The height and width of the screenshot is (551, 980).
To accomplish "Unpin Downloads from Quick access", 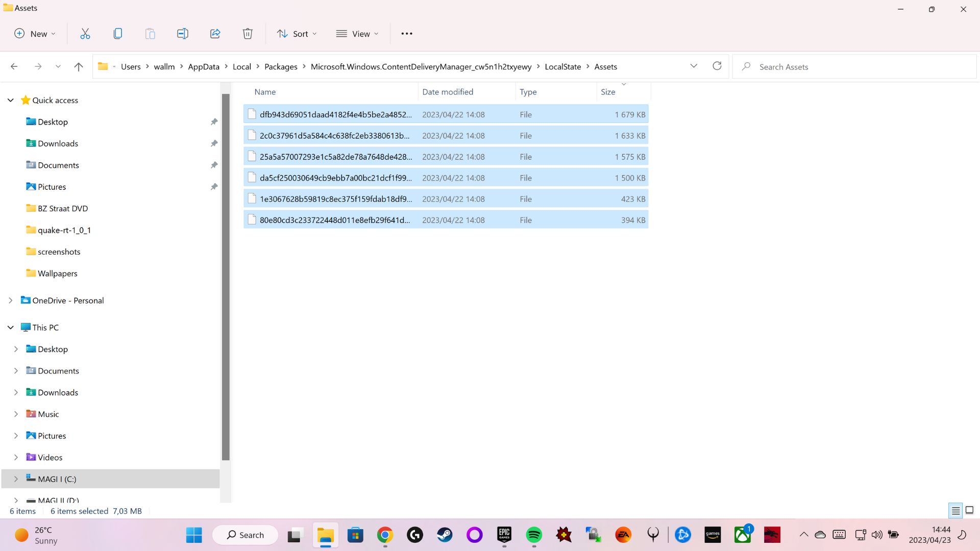I will point(214,143).
